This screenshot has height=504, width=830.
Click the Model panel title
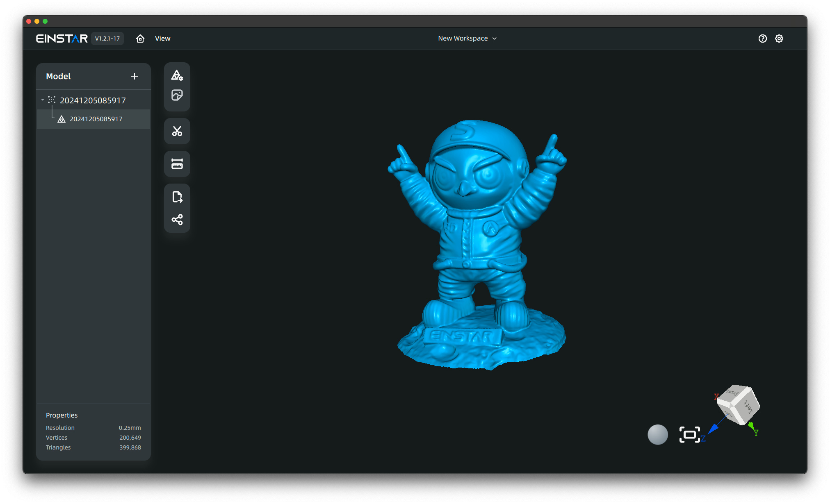[x=58, y=76]
